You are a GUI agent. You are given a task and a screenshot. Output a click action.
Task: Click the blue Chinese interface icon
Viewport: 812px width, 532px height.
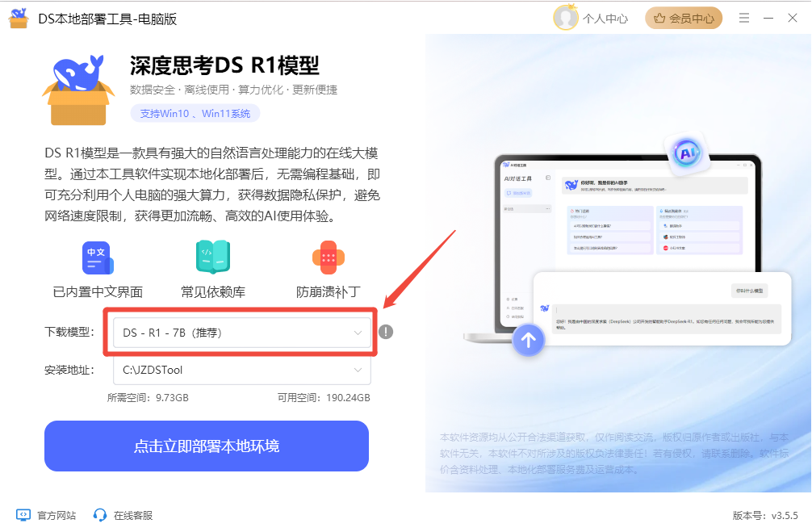point(98,258)
